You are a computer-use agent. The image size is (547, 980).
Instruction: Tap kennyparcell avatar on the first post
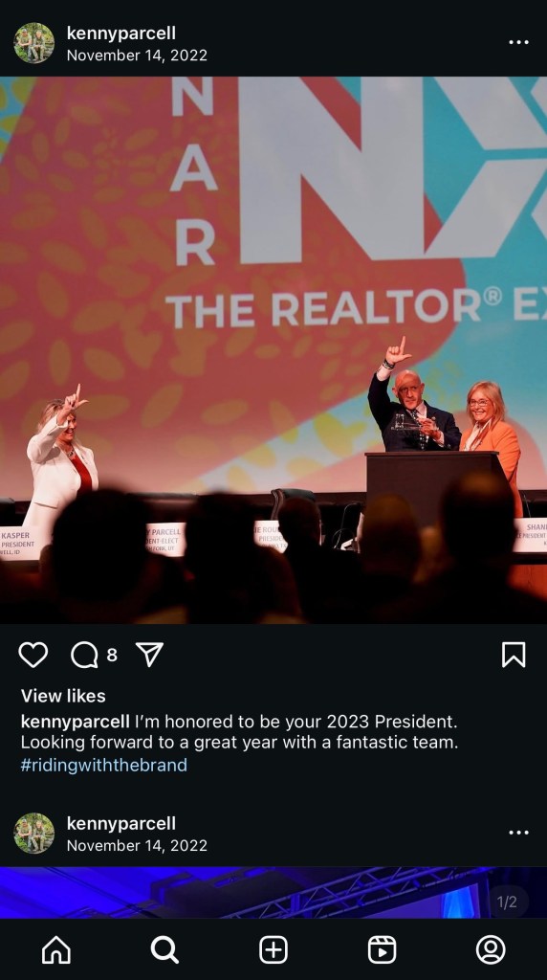(33, 43)
